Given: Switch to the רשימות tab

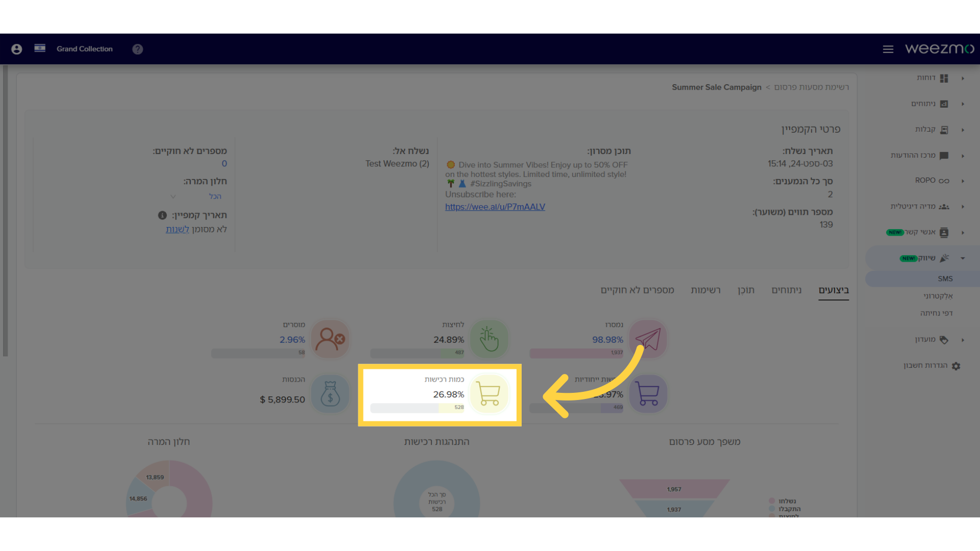Looking at the screenshot, I should coord(705,290).
